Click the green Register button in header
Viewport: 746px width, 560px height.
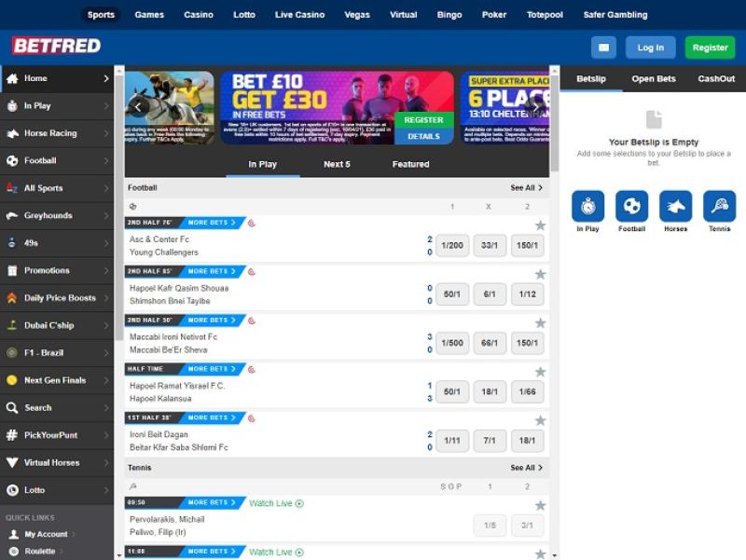(x=710, y=48)
